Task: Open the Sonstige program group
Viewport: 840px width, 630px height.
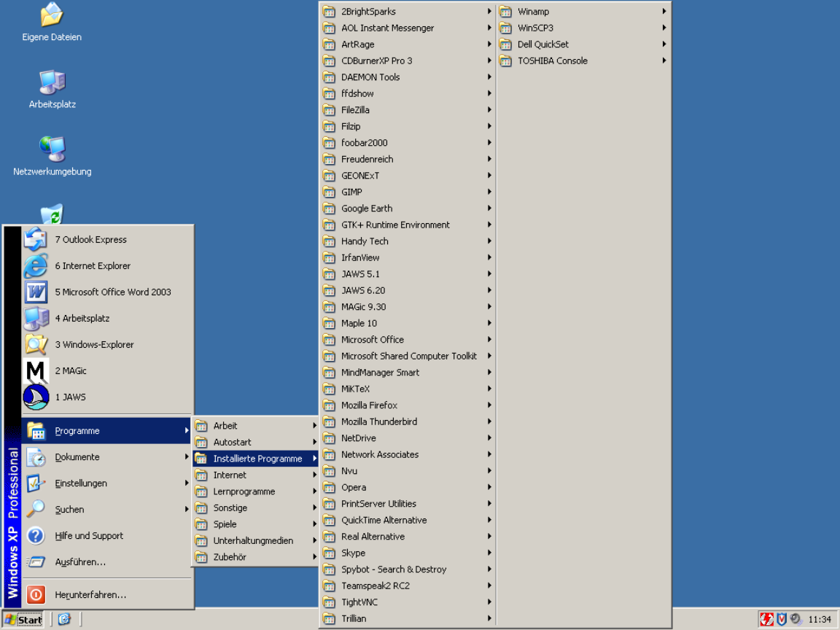Action: click(255, 507)
